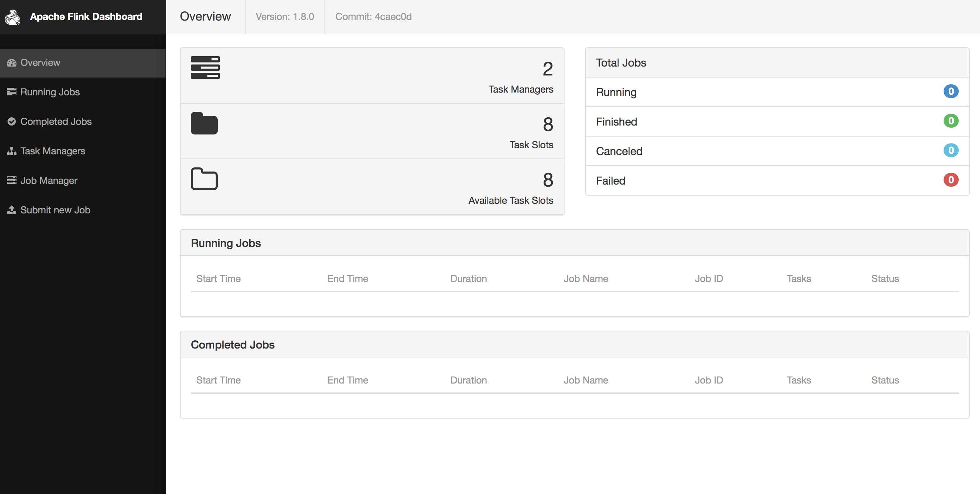Viewport: 980px width, 494px height.
Task: Click Job Name column in Running Jobs table
Action: (586, 279)
